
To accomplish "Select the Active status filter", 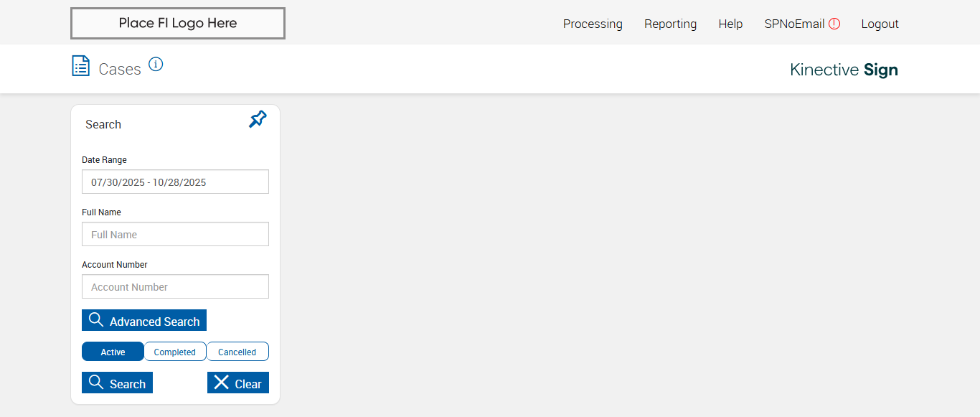I will [x=113, y=352].
